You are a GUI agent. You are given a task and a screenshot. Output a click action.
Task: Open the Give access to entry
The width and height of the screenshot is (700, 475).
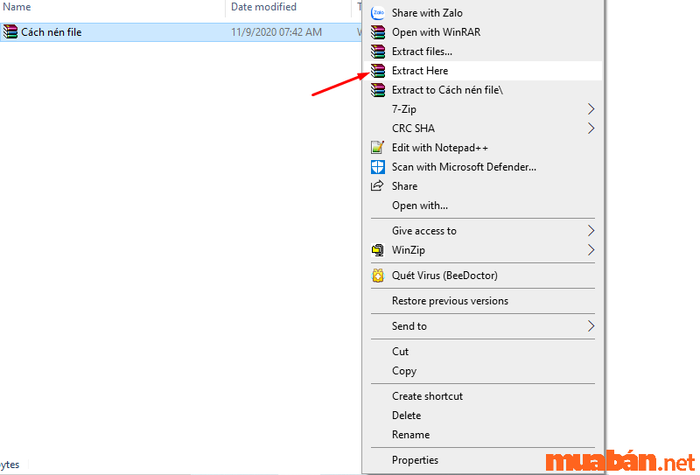click(x=483, y=231)
